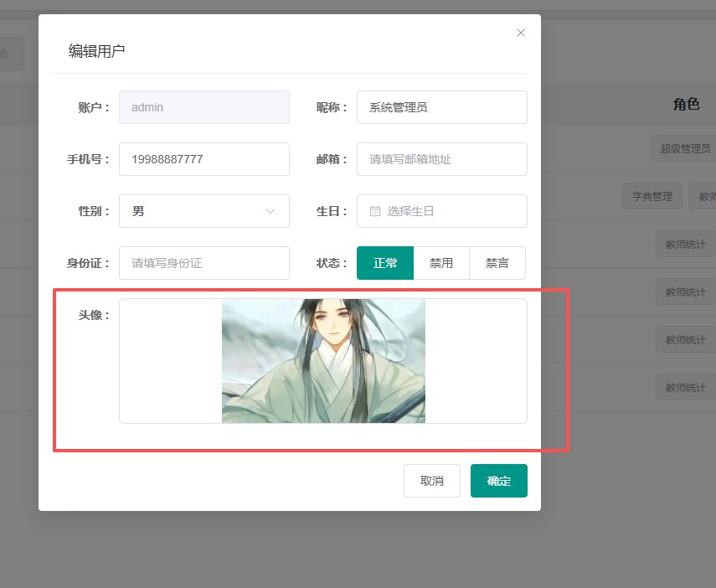Click the 昵称 field containing 系统管理员
The height and width of the screenshot is (588, 716).
pyautogui.click(x=441, y=107)
